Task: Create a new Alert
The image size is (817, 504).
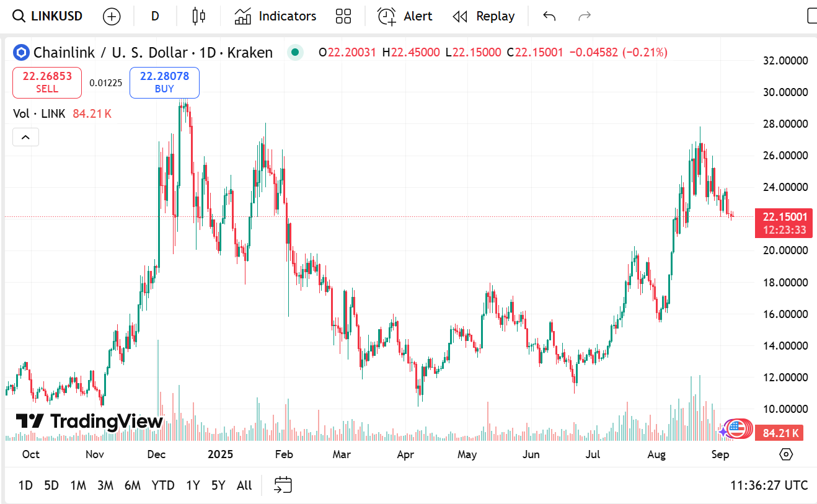Action: [x=405, y=16]
